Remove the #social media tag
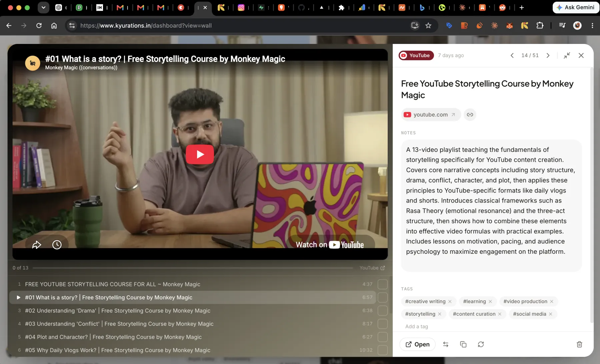This screenshot has width=600, height=364. tap(550, 314)
